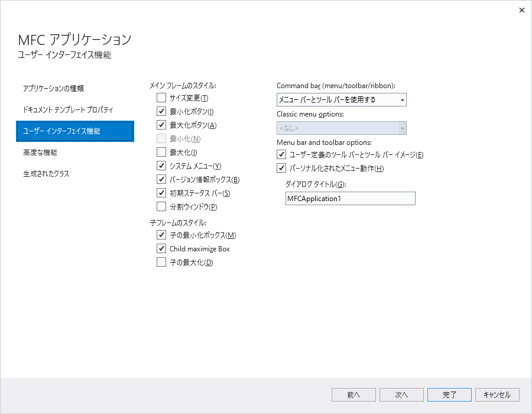Image resolution: width=532 pixels, height=414 pixels.
Task: Disable the 子の最小化ボックス option
Action: 161,235
